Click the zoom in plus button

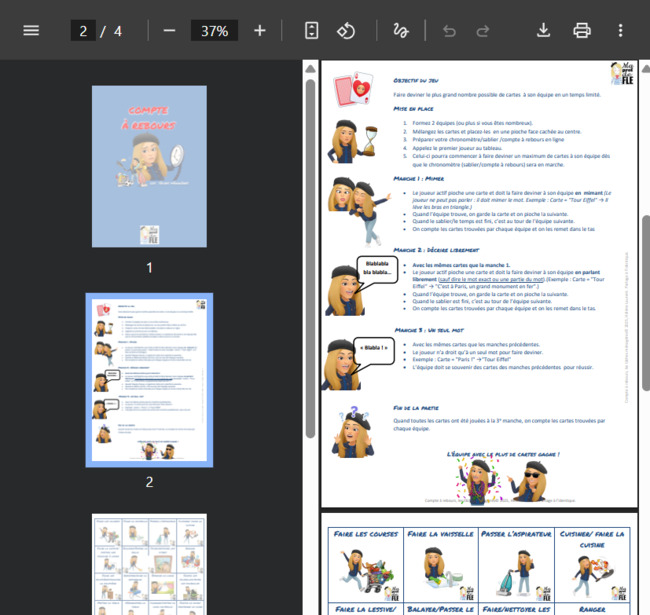click(260, 30)
